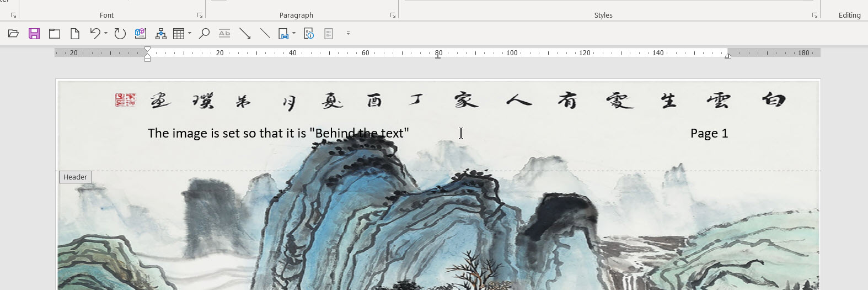The image size is (868, 290).
Task: Open the Styles pane launcher
Action: coord(815,15)
